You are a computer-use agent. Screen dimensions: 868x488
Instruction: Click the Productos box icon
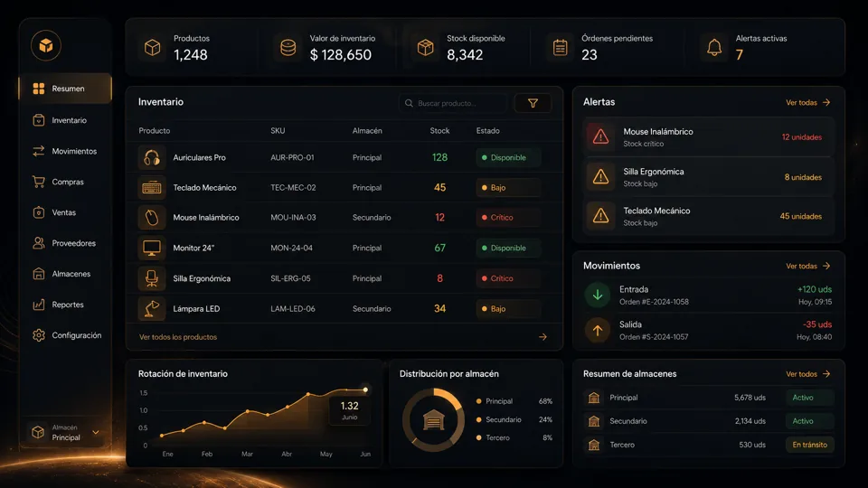tap(152, 48)
